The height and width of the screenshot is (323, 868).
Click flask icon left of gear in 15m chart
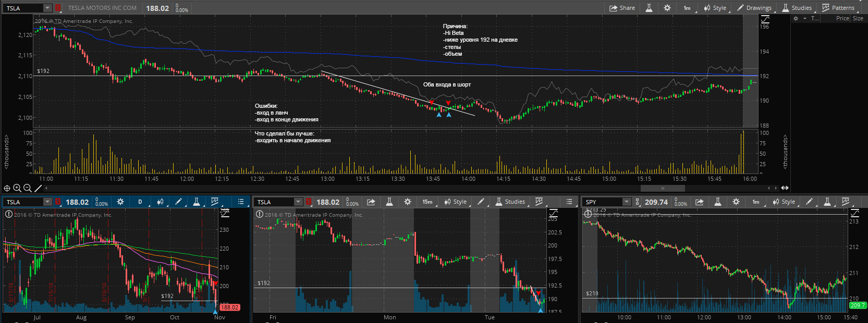click(x=389, y=202)
